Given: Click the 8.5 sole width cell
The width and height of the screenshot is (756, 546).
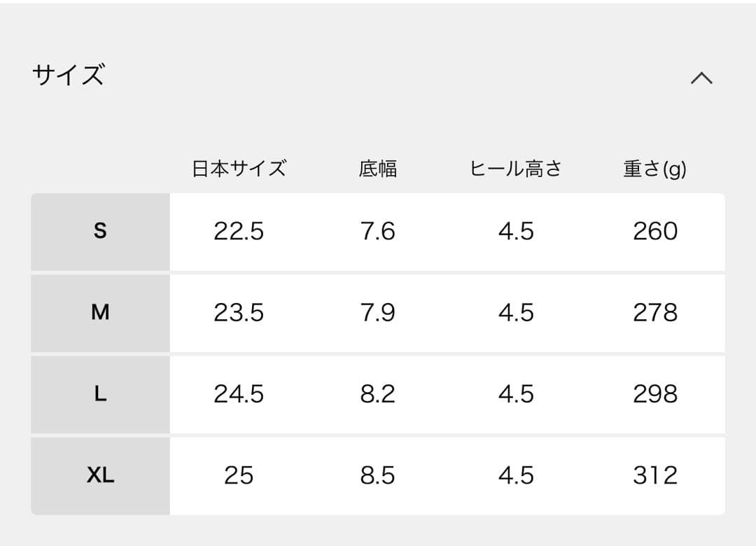Looking at the screenshot, I should (x=379, y=475).
